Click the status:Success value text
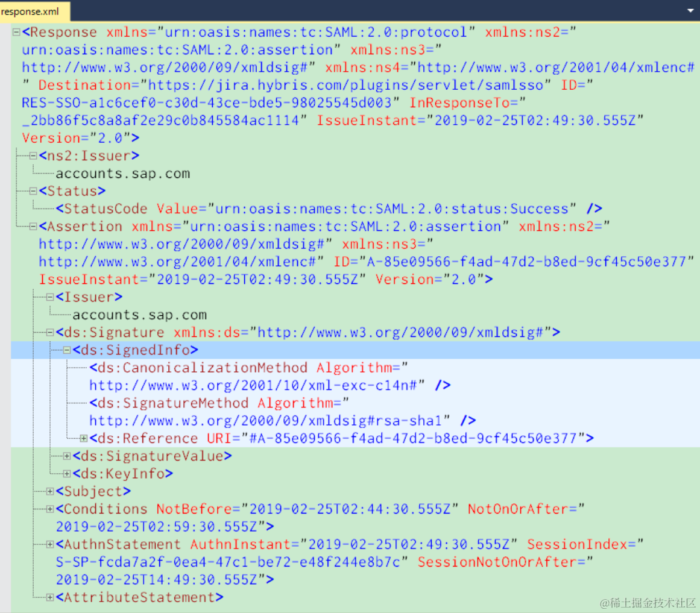This screenshot has width=700, height=613. click(x=392, y=209)
